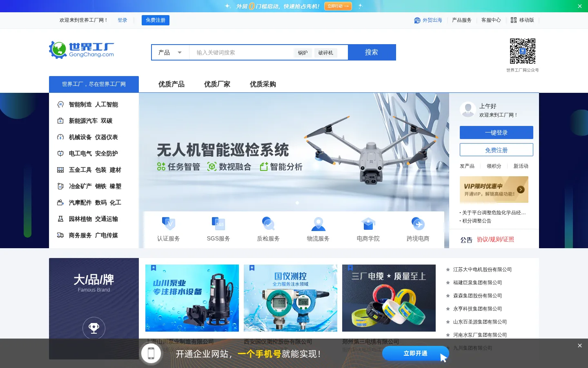
Task: Open the 五金工具 category icon
Action: (60, 170)
